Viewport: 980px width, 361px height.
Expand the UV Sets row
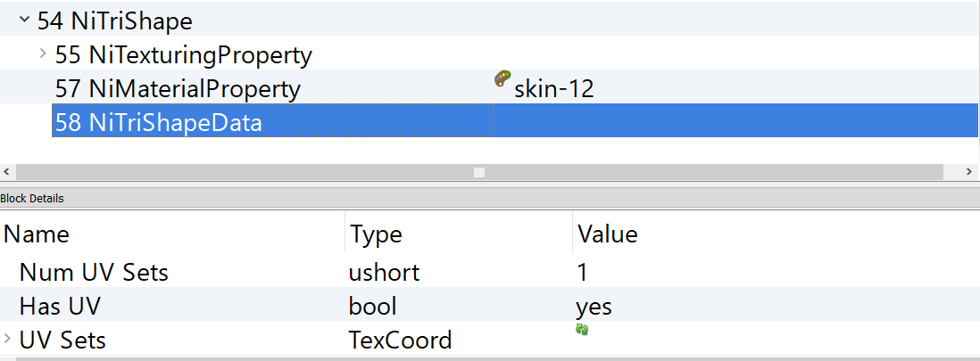(x=8, y=339)
